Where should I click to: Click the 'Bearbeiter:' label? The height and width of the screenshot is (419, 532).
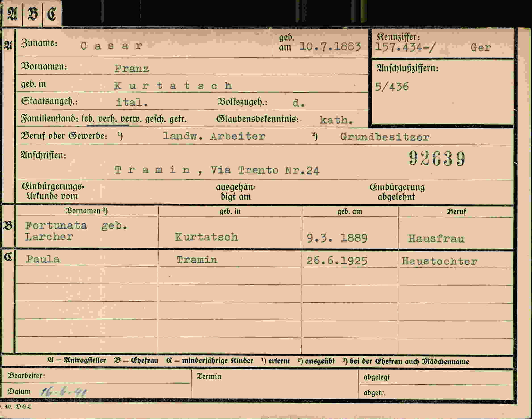point(27,376)
